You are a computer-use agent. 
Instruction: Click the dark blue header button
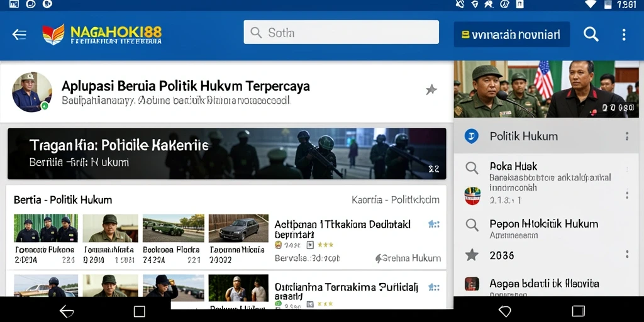[x=511, y=35]
